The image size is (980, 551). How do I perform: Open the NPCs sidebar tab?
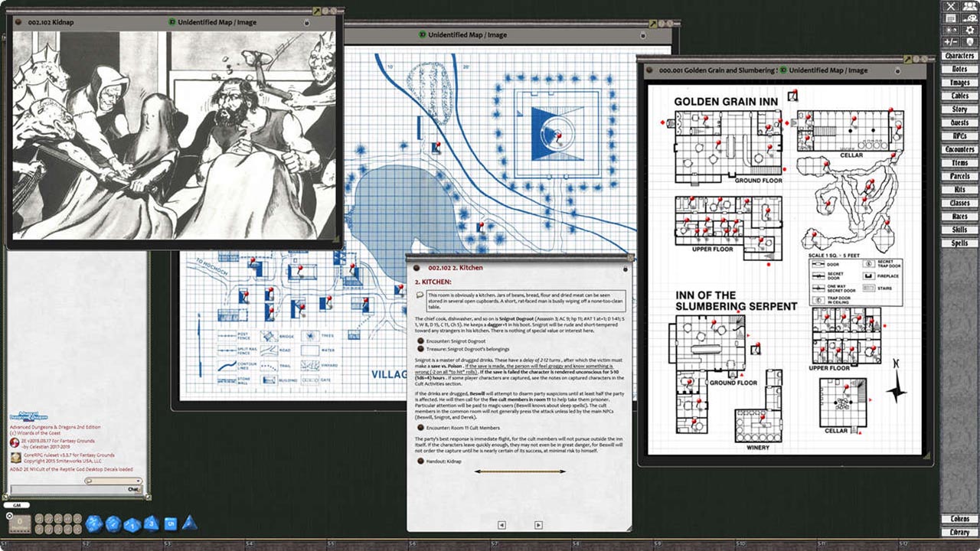click(959, 136)
